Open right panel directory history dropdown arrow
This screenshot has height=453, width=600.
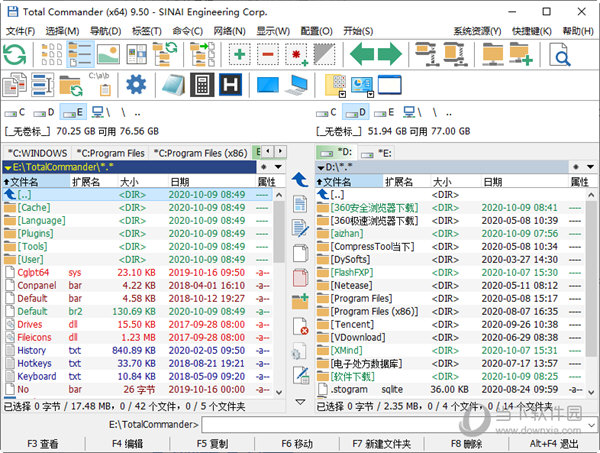point(590,167)
